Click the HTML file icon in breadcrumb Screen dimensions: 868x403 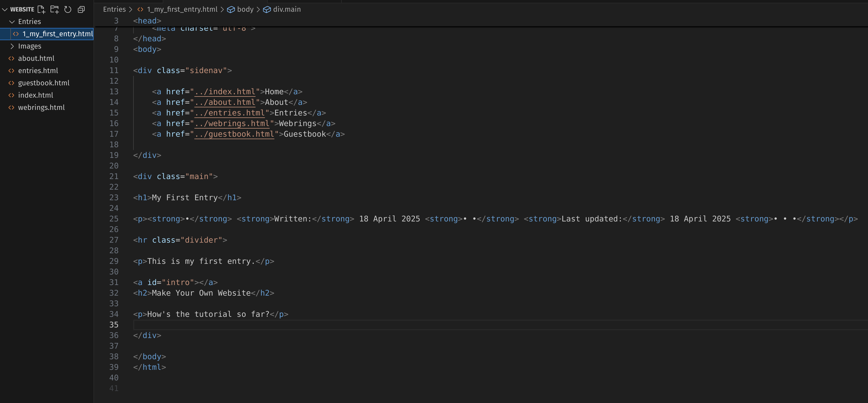pos(140,9)
